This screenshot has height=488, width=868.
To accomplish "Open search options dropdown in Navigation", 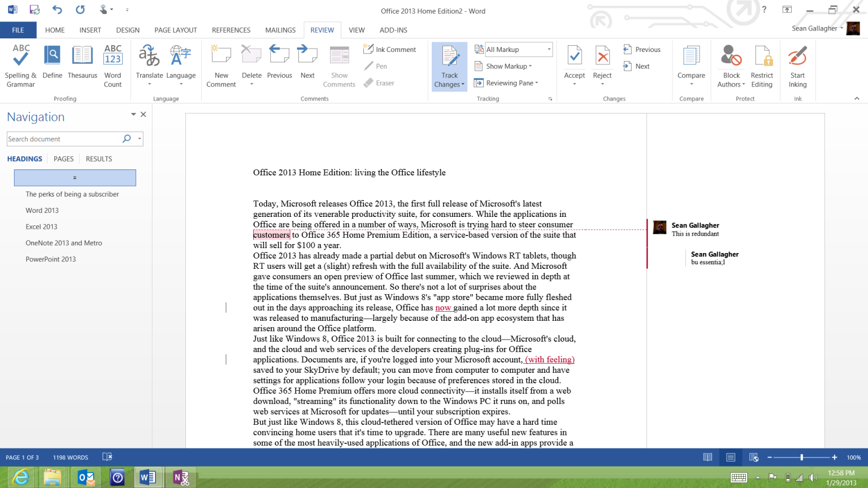I will point(140,139).
